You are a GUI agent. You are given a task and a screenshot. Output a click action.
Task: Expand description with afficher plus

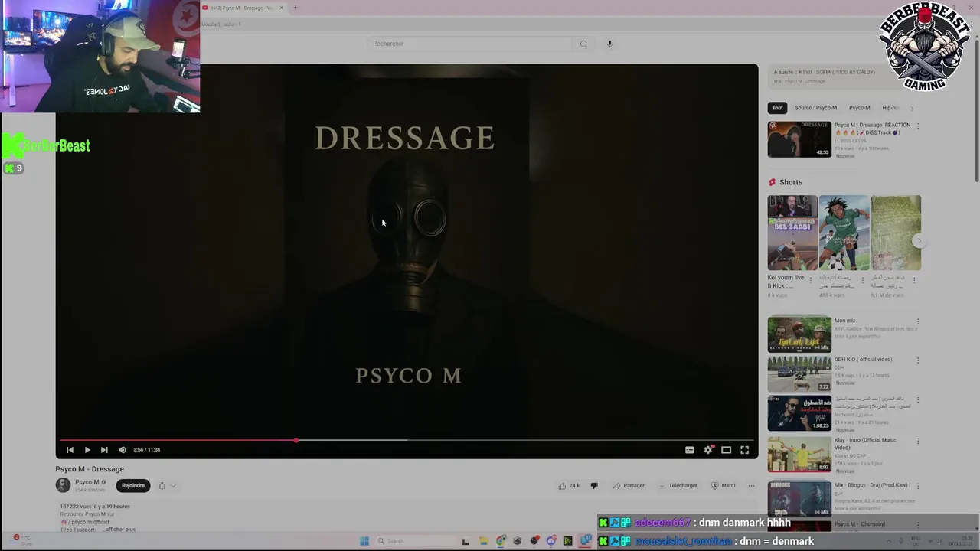120,530
